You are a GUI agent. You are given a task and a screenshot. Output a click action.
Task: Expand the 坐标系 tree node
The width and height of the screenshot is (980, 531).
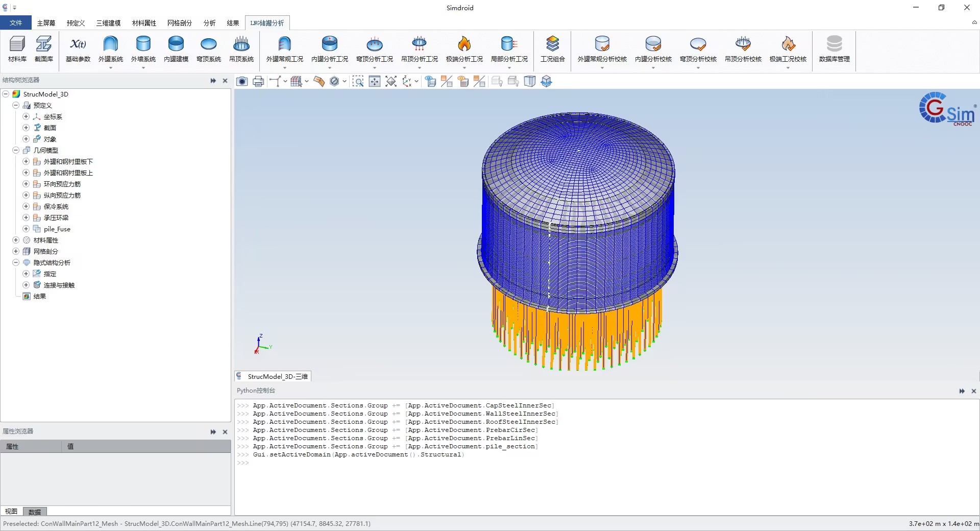[26, 117]
